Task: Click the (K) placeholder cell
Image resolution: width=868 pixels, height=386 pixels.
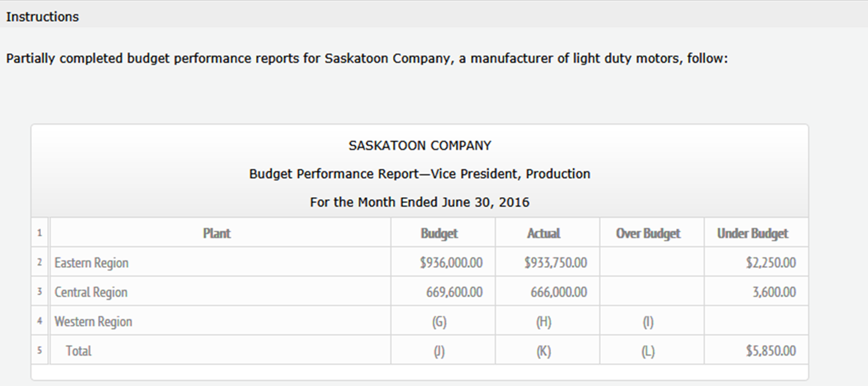Action: [x=543, y=351]
